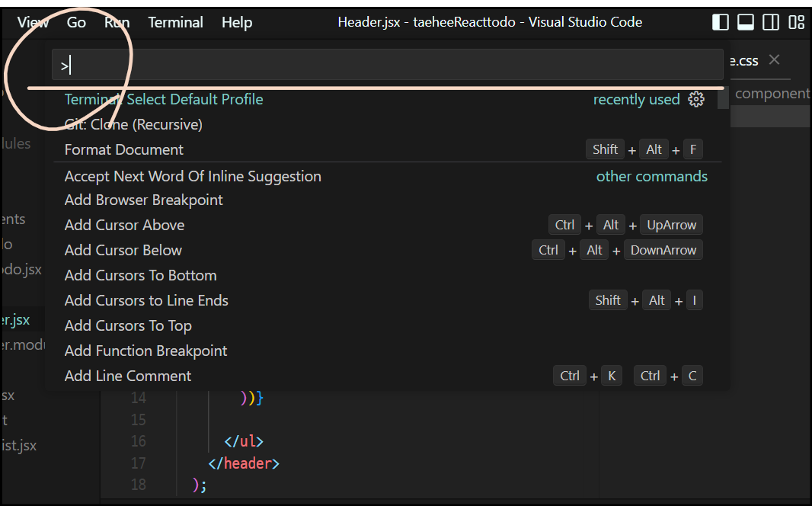This screenshot has height=506, width=812.
Task: Click the ); code on line 18
Action: [200, 485]
